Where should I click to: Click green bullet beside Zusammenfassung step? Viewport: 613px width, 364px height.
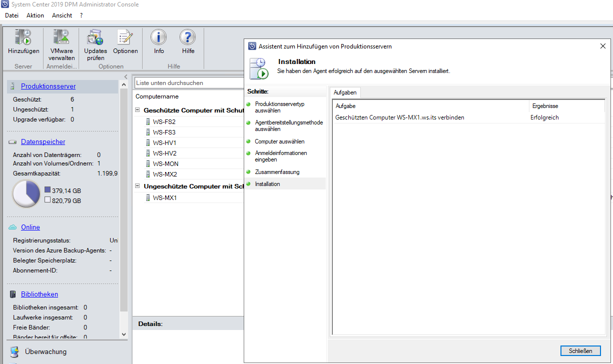[249, 172]
